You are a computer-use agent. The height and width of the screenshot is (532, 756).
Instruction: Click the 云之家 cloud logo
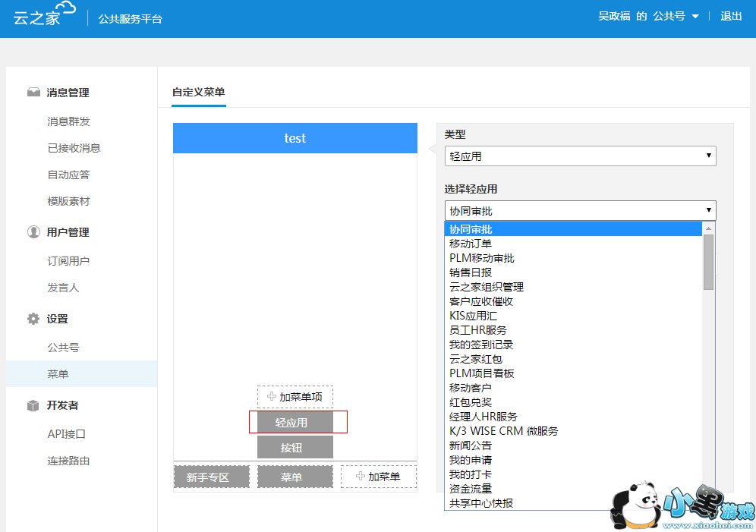pos(45,14)
